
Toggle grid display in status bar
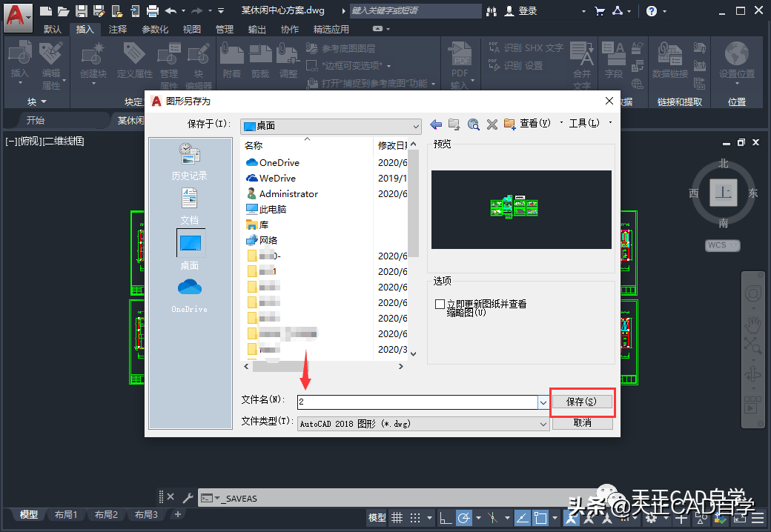pos(397,517)
